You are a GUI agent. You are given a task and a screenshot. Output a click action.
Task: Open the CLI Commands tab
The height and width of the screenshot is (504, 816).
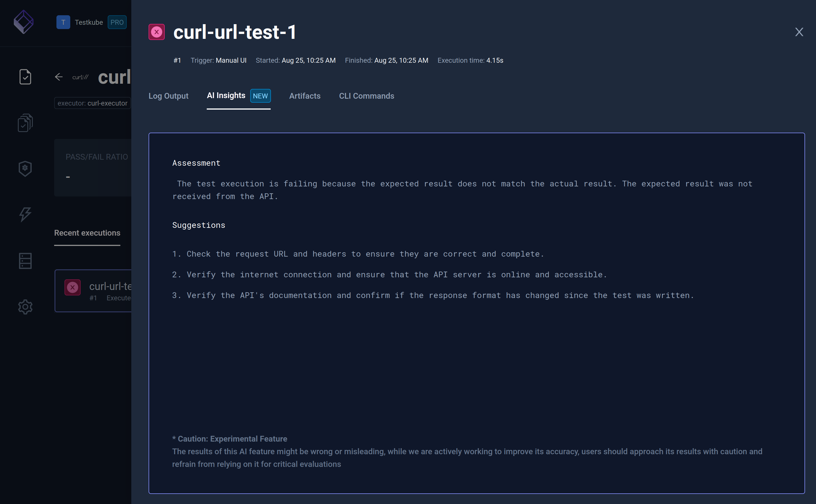pyautogui.click(x=366, y=96)
